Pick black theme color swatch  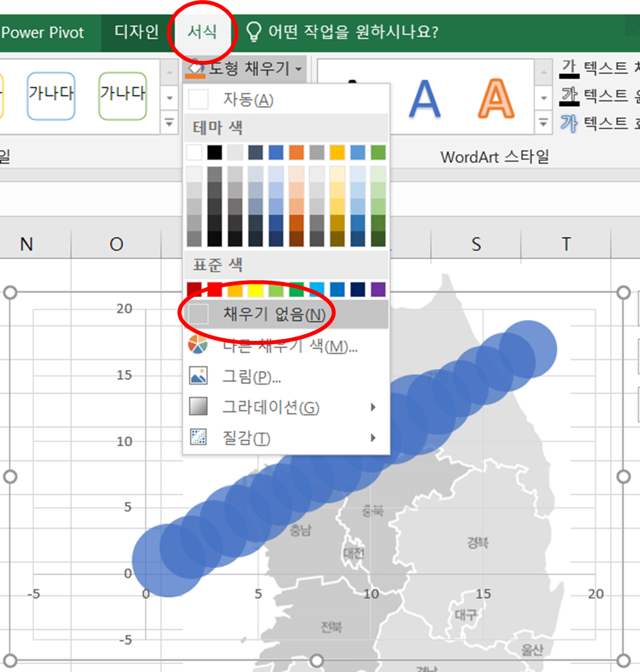coord(215,152)
